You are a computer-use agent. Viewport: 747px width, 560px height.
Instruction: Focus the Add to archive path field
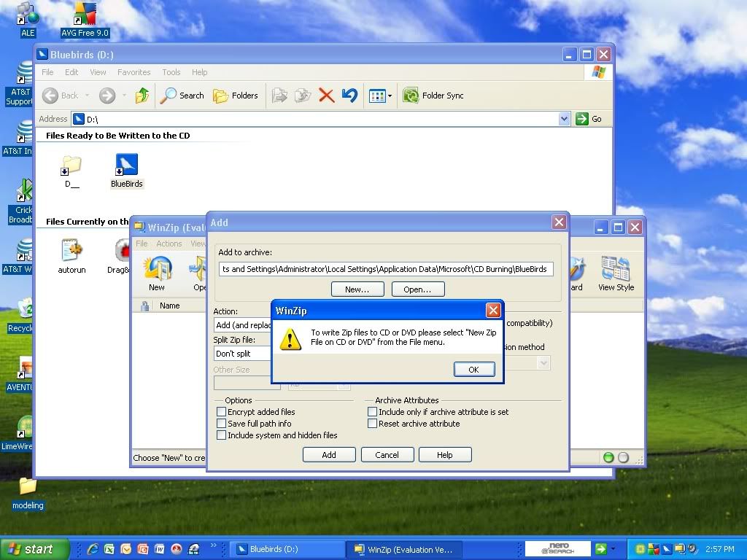coord(386,269)
